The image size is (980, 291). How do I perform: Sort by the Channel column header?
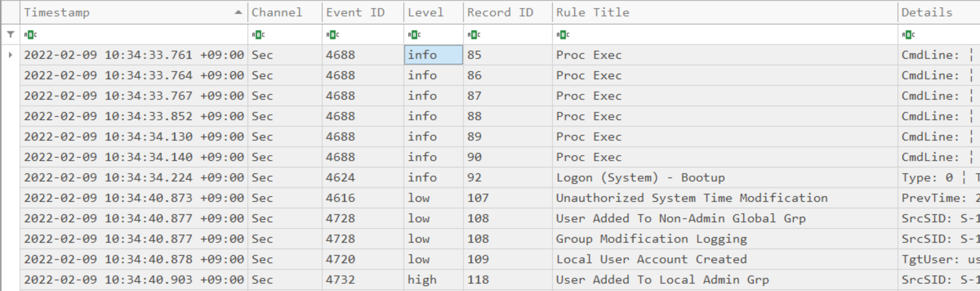coord(277,13)
